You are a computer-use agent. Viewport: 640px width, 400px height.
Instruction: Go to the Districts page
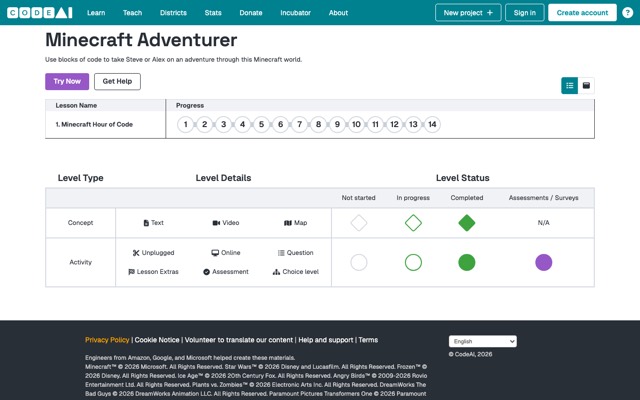(x=173, y=13)
